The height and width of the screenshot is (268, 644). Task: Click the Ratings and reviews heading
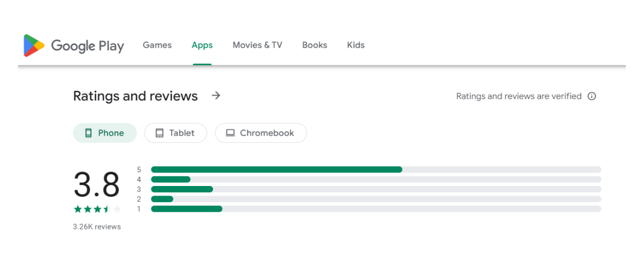(x=135, y=96)
